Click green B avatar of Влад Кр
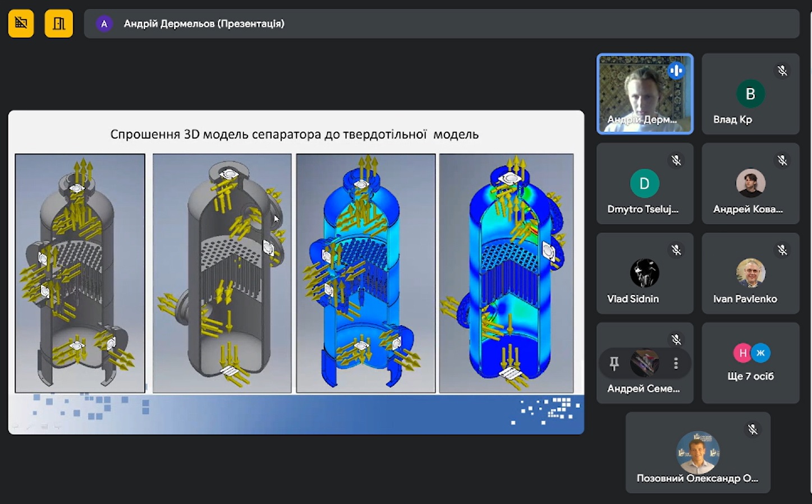Viewport: 812px width, 504px height. [x=750, y=94]
